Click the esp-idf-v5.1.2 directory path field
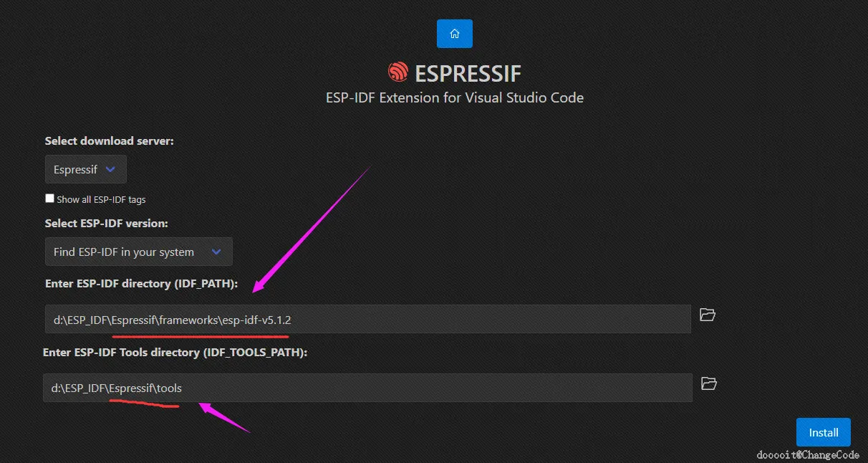The image size is (868, 463). 368,319
